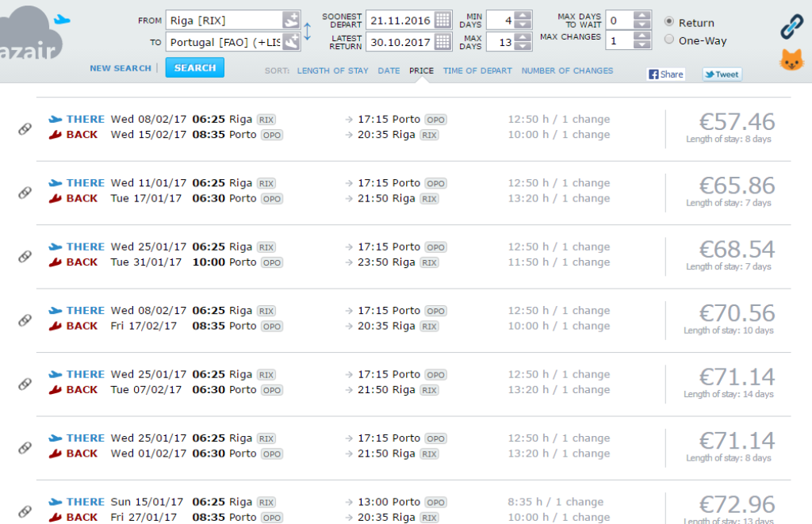The height and width of the screenshot is (524, 812).
Task: Open airport picker for the To field
Action: pos(291,41)
